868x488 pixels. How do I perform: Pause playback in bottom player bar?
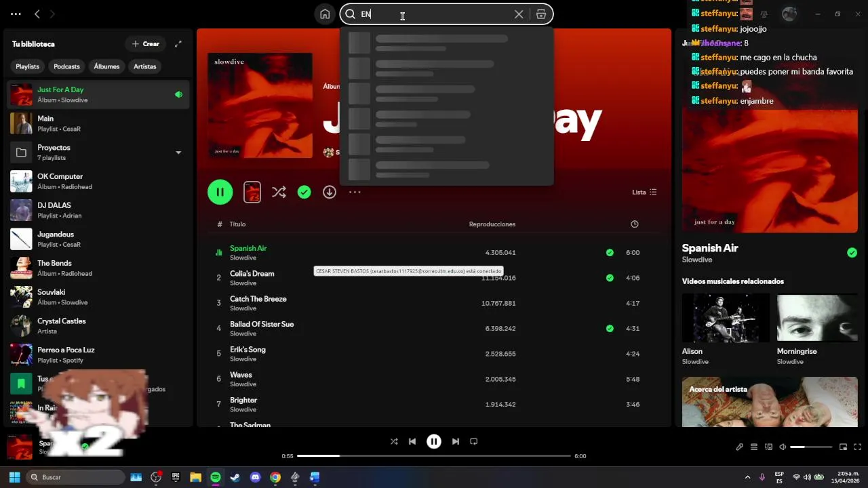click(x=434, y=441)
